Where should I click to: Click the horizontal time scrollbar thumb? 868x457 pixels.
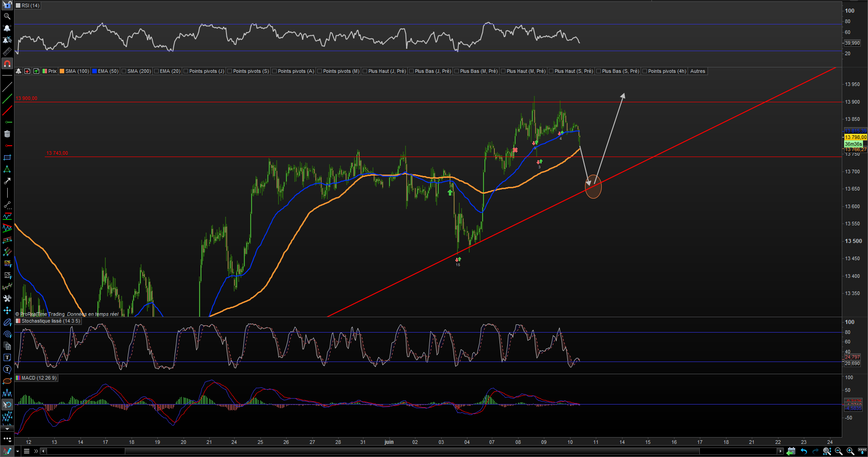[x=412, y=451]
